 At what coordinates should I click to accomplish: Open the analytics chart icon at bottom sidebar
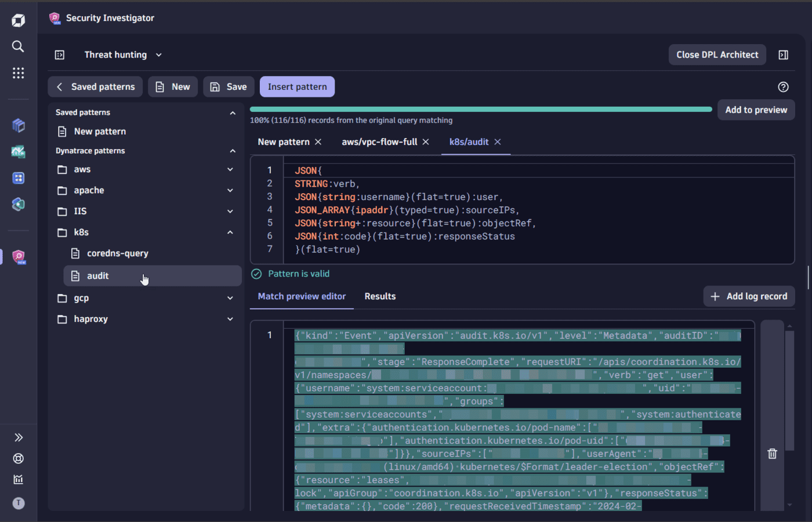18,480
